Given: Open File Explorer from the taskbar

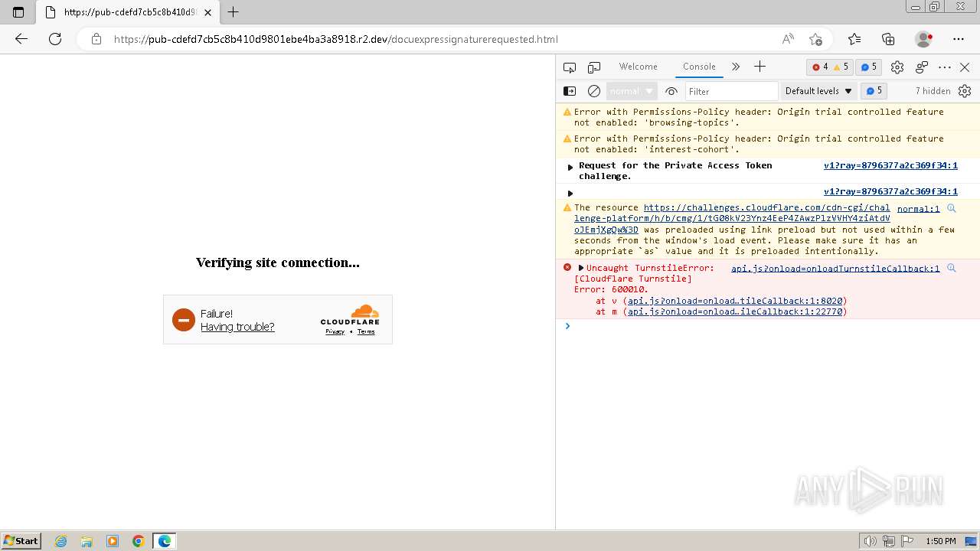Looking at the screenshot, I should (x=87, y=541).
